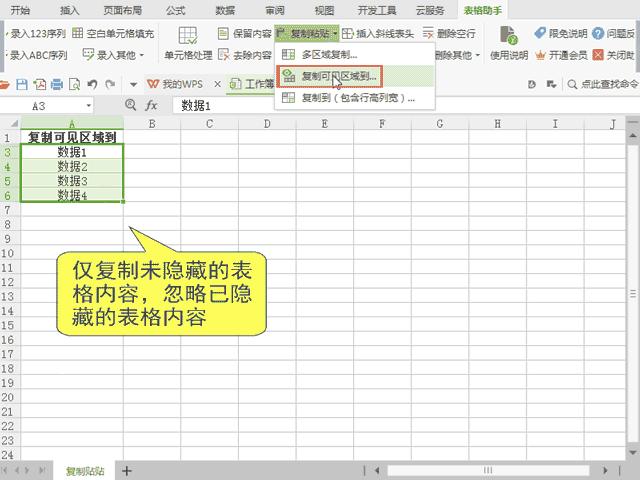
Task: Click the 限免说明 tag icon
Action: pyautogui.click(x=540, y=33)
